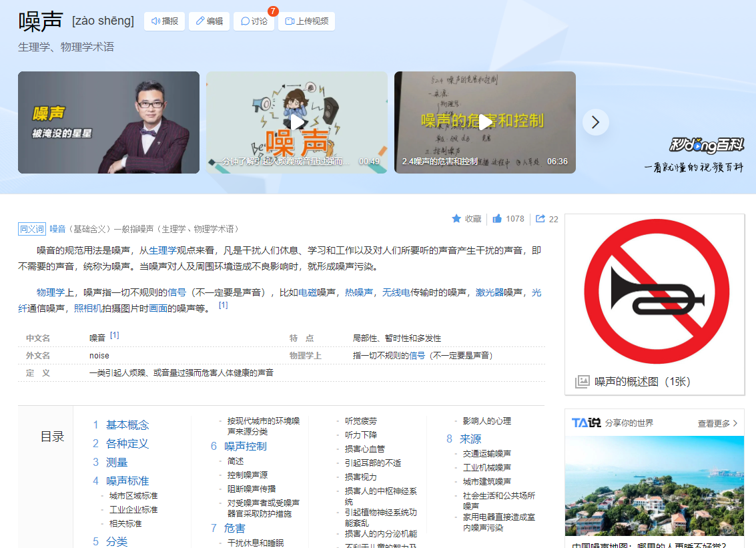
Task: Click the 秒懂百科 logo
Action: pos(707,145)
